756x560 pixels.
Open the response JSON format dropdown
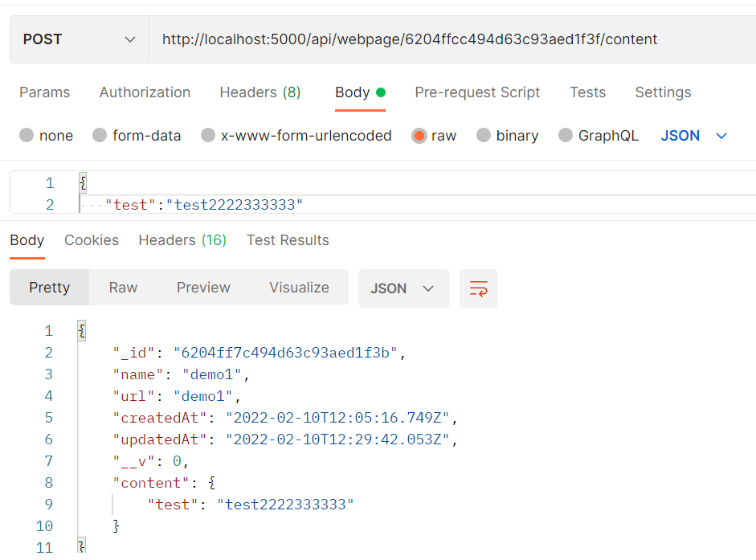pos(403,288)
